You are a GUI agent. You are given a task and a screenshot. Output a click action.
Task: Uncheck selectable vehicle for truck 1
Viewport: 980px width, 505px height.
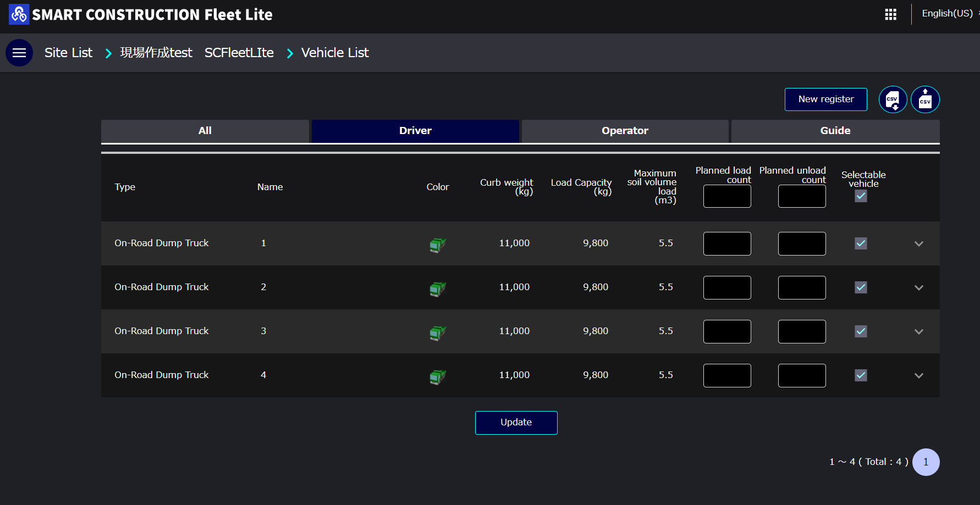coord(861,243)
